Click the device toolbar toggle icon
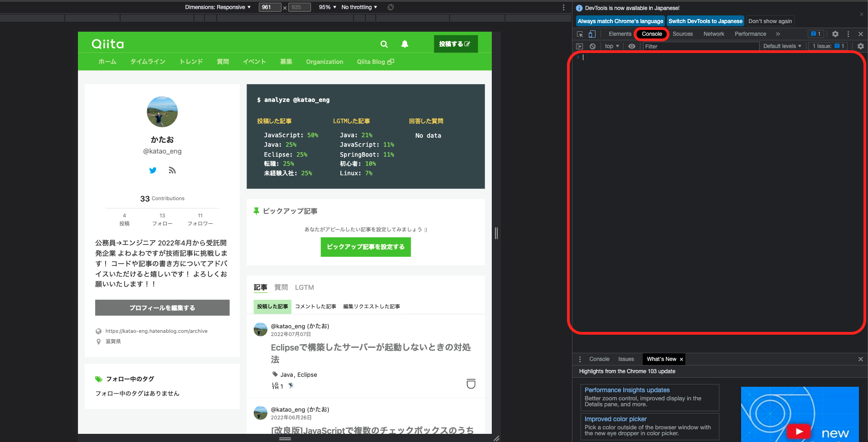Screen dimensions: 868x442 click(592, 34)
